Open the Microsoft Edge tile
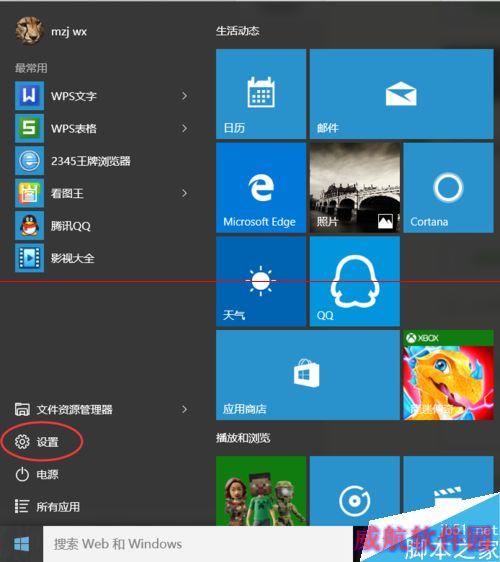 [x=261, y=187]
